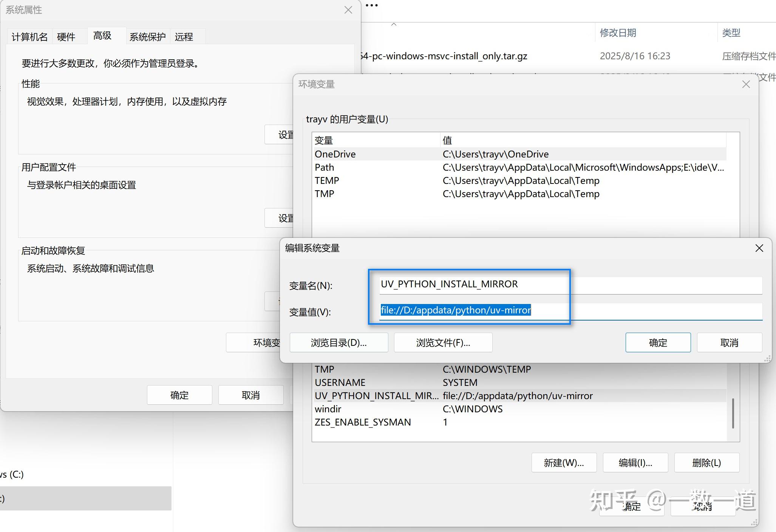This screenshot has width=776, height=532.
Task: Create new variable with 新建(W)
Action: pos(564,462)
